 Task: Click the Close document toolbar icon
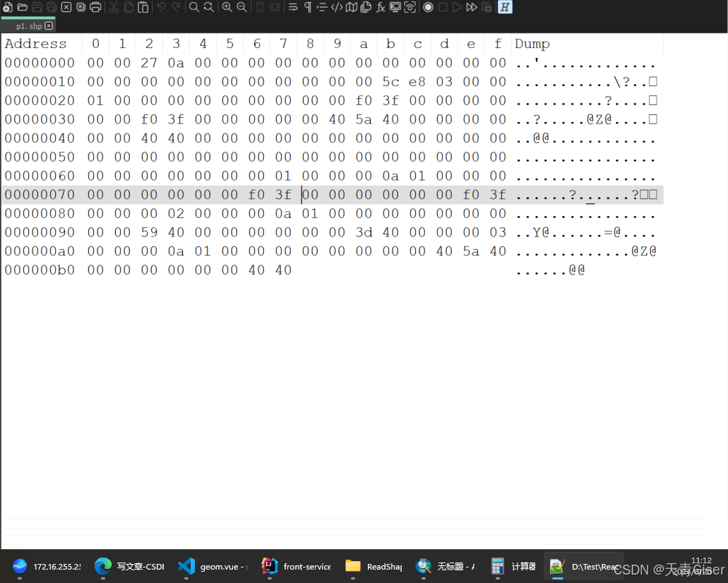(66, 7)
